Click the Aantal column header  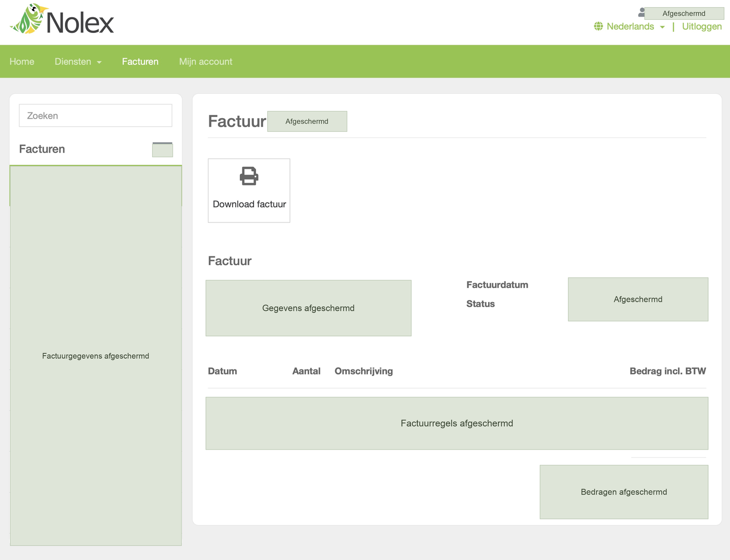[x=306, y=371]
